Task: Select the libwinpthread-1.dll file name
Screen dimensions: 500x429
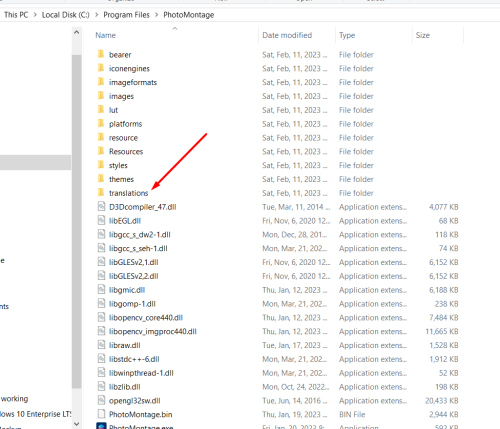Action: click(141, 373)
